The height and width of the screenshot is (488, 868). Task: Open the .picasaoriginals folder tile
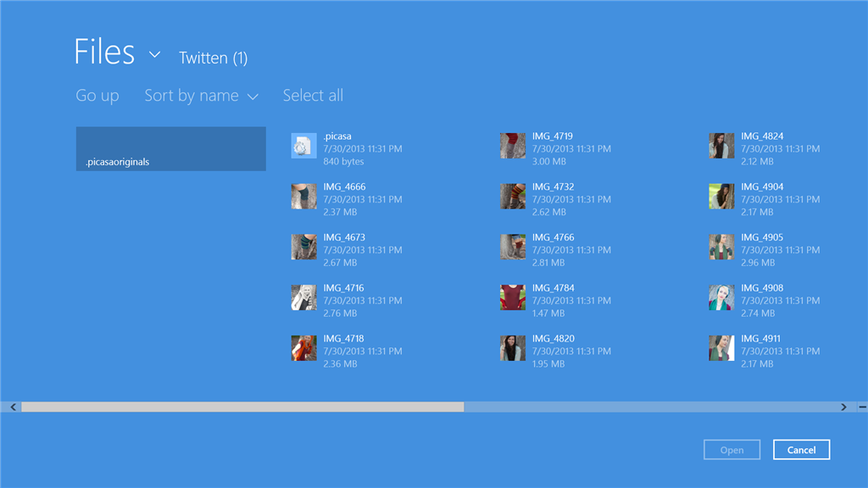171,149
